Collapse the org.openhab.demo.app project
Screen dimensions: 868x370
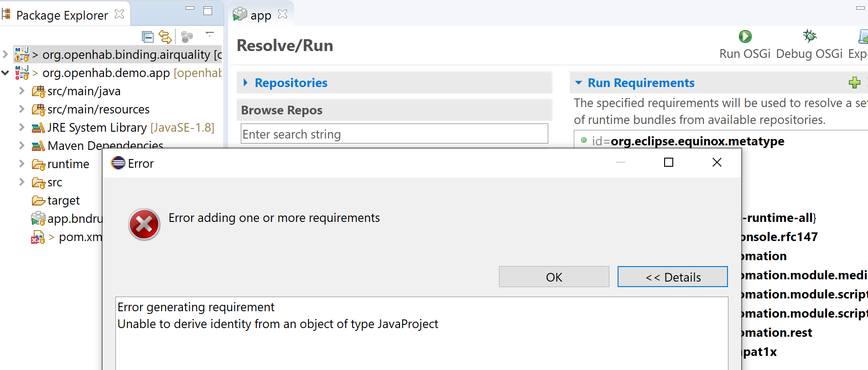click(5, 73)
